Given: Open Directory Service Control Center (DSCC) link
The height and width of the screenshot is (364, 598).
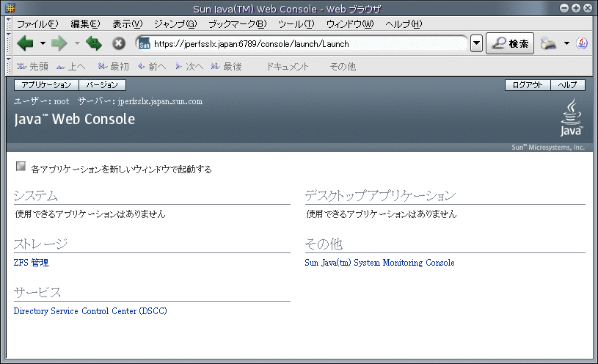Looking at the screenshot, I should (x=90, y=311).
